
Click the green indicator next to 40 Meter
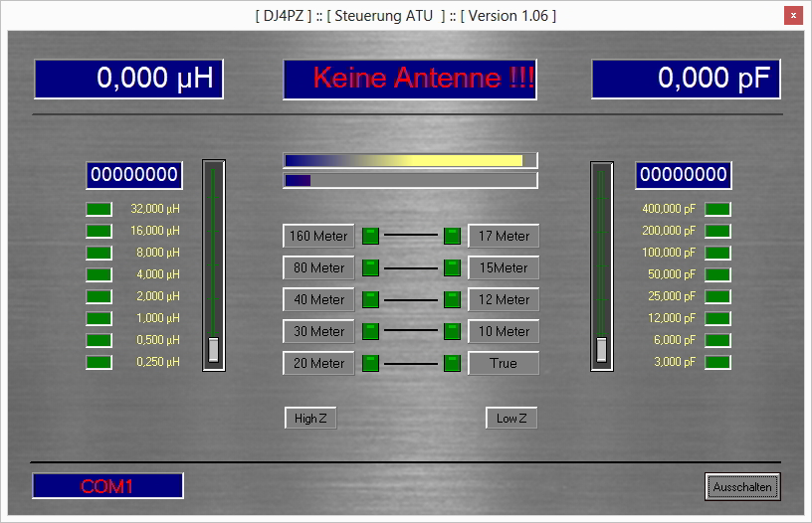pyautogui.click(x=370, y=299)
